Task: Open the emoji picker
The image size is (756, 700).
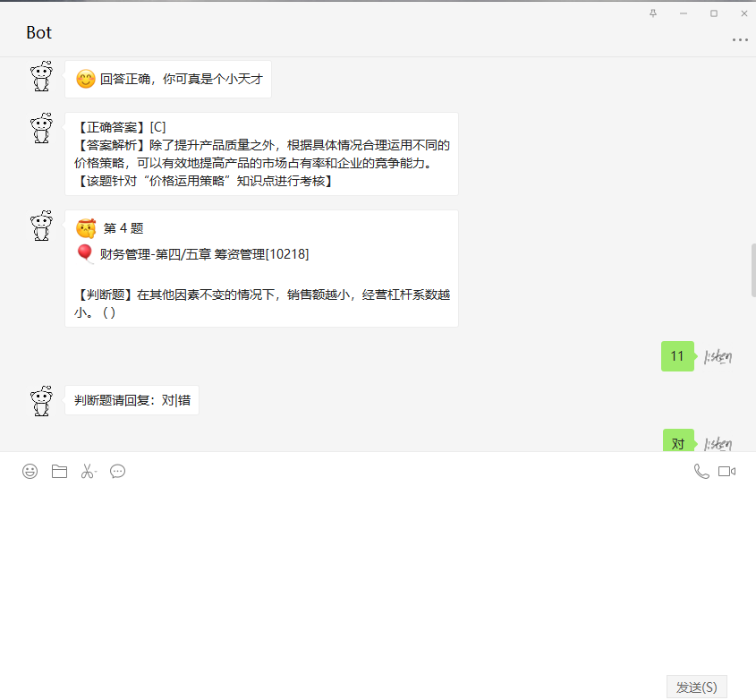Action: tap(30, 471)
